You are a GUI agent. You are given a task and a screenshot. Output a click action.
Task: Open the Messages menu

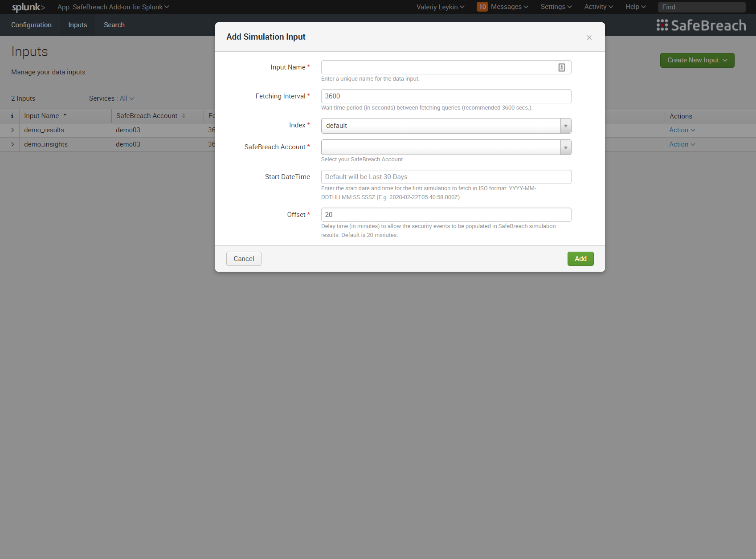pos(509,7)
